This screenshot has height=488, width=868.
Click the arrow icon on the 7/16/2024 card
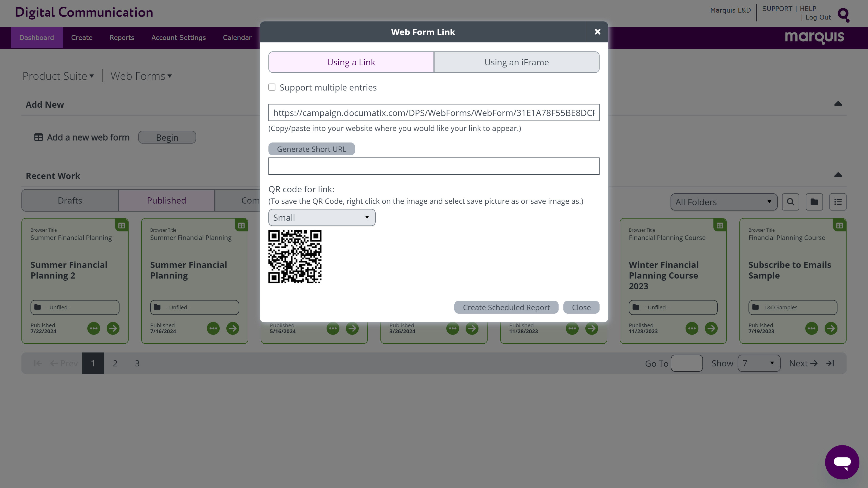(x=233, y=328)
